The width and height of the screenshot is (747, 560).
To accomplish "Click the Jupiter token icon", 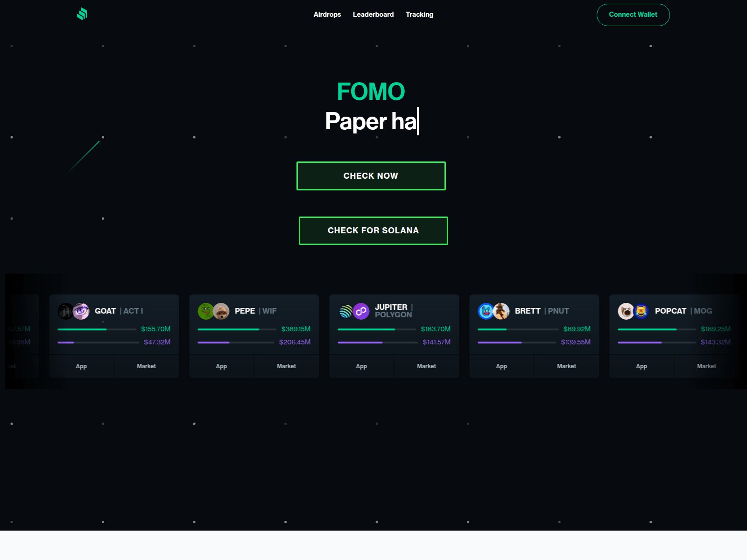I will [345, 311].
